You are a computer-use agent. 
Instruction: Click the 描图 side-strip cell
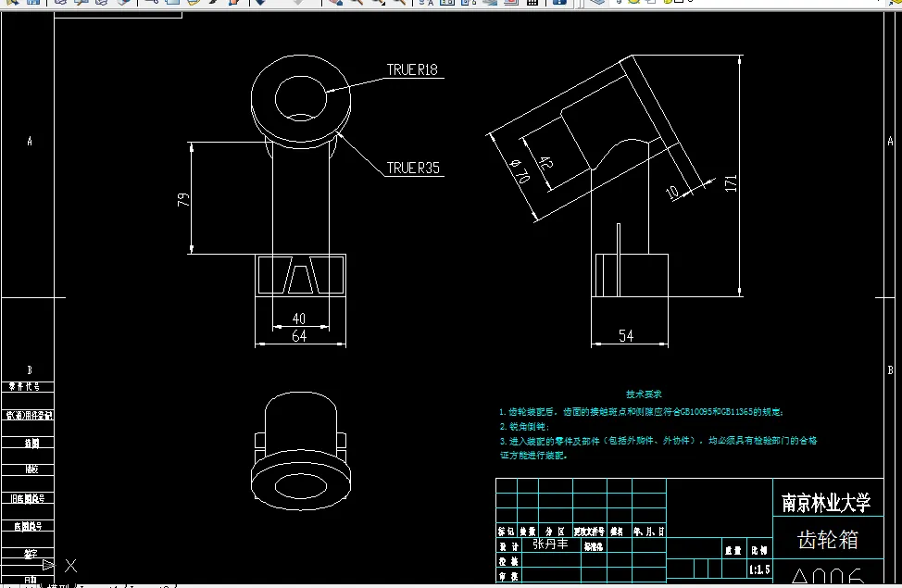28,443
